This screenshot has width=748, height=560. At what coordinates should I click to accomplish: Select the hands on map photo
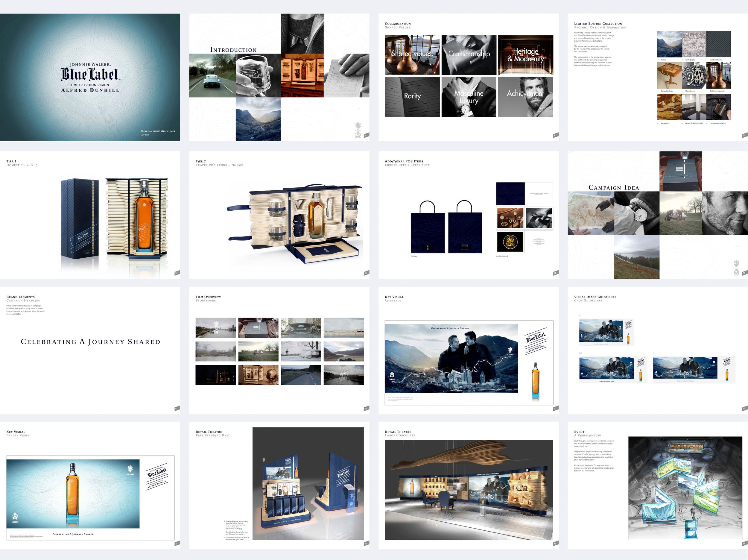click(591, 213)
